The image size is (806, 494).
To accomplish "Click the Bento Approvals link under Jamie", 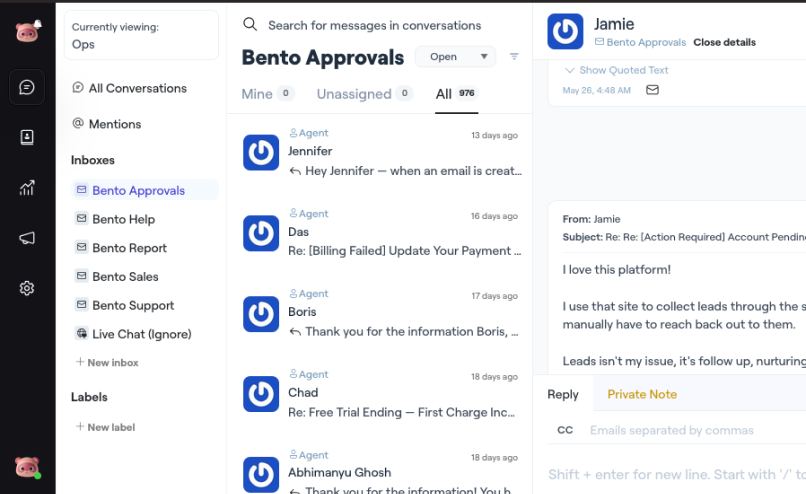I will (640, 42).
